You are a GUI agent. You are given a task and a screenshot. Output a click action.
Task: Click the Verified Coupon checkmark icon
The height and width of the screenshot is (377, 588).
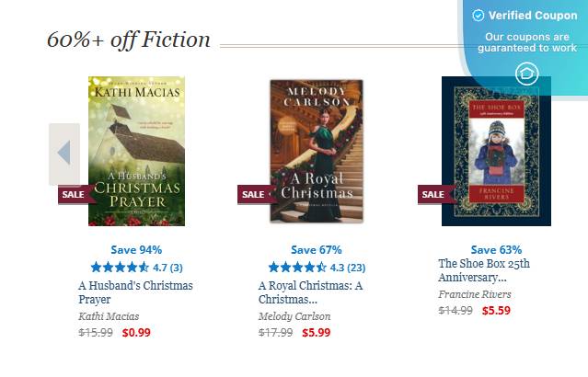click(478, 16)
